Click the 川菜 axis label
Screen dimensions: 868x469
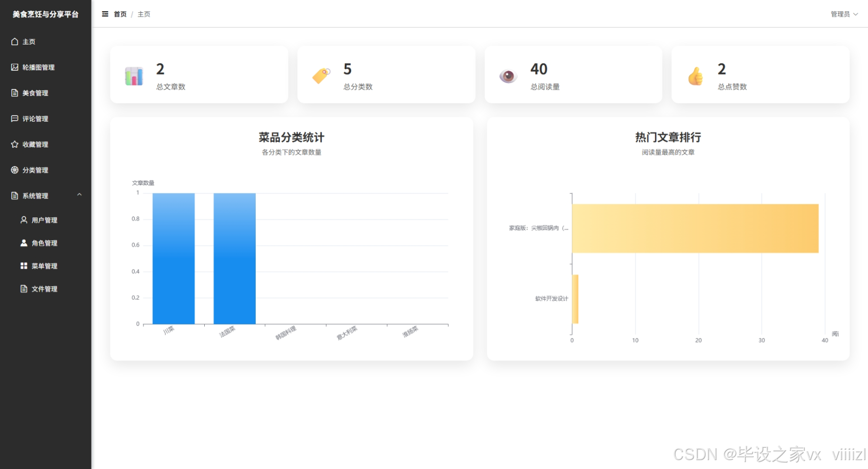[169, 330]
